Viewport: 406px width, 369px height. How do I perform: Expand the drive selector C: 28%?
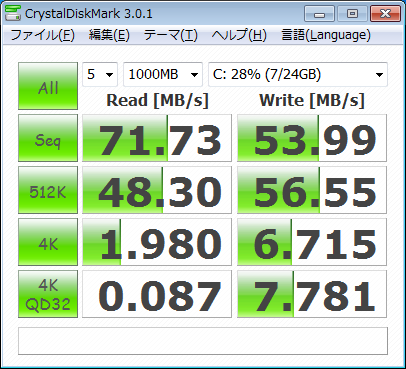[298, 74]
